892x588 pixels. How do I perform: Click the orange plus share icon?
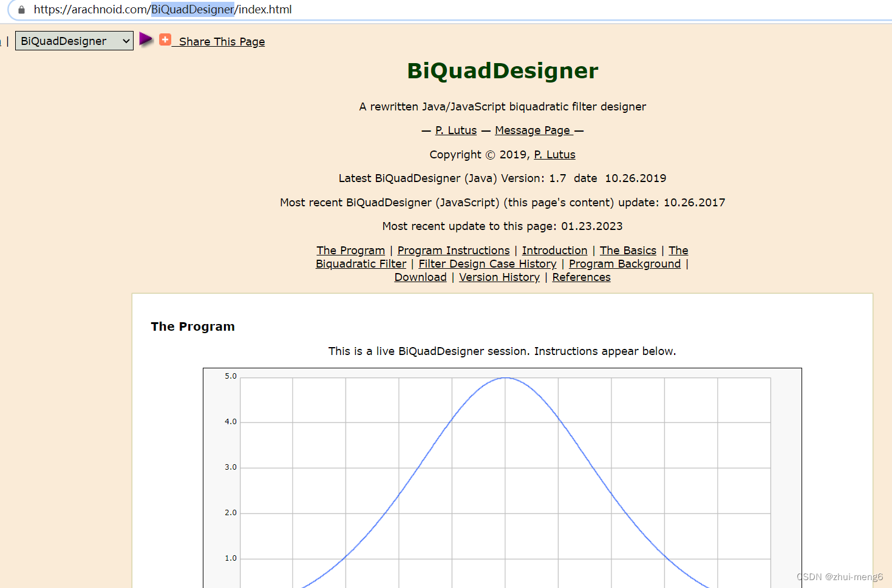(x=165, y=39)
